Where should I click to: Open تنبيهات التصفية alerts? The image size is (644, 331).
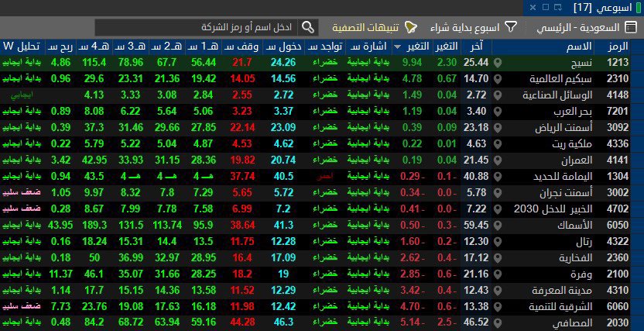(x=366, y=28)
